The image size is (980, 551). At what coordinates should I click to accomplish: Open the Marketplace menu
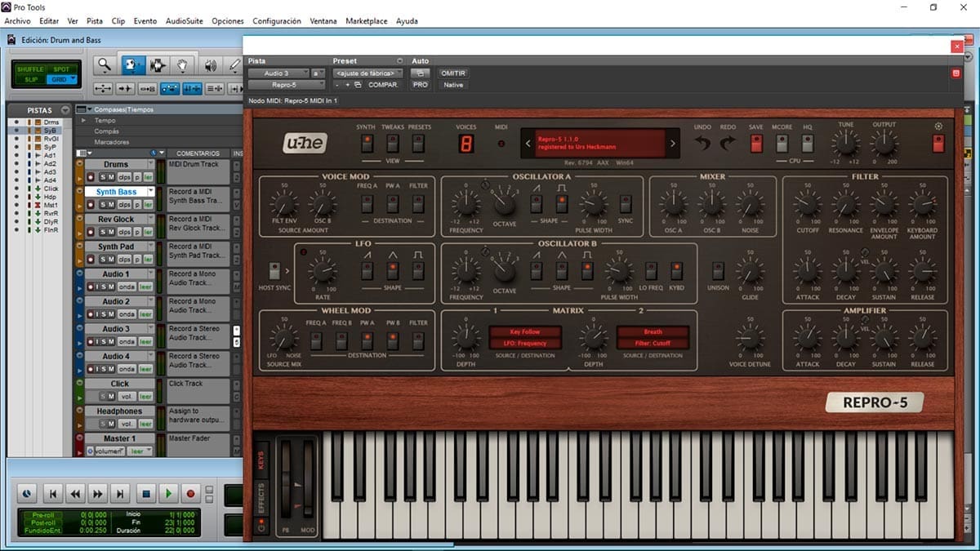point(366,20)
